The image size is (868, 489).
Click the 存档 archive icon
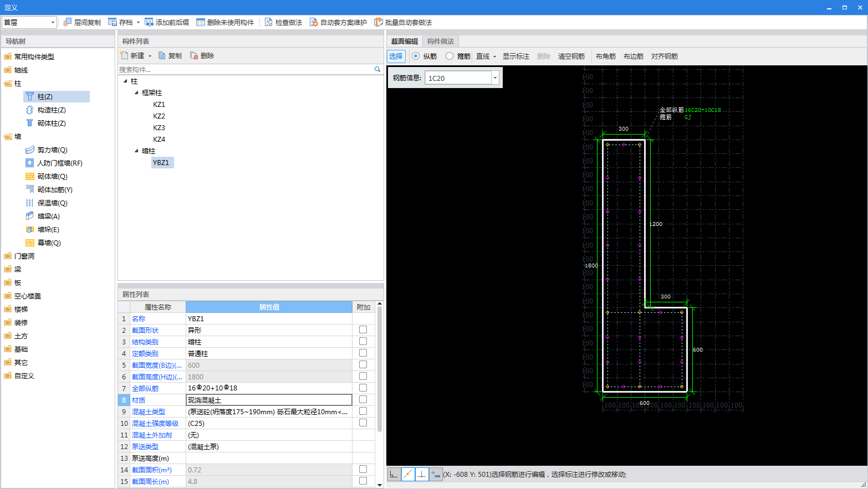coord(113,22)
